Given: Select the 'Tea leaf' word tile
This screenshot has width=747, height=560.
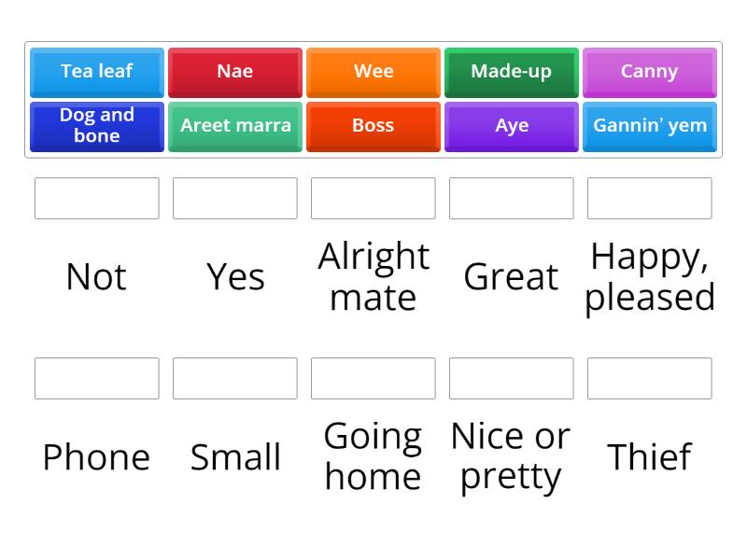Looking at the screenshot, I should [x=96, y=72].
